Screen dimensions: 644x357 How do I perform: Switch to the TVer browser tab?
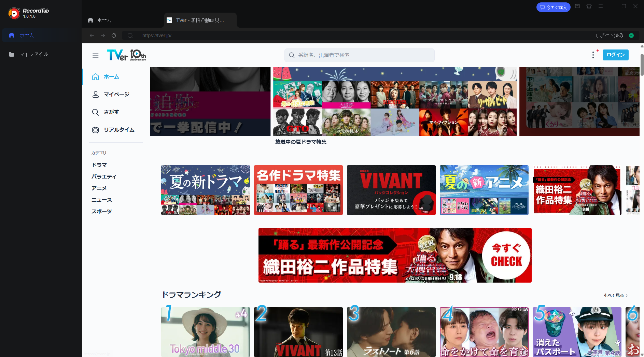(x=200, y=20)
